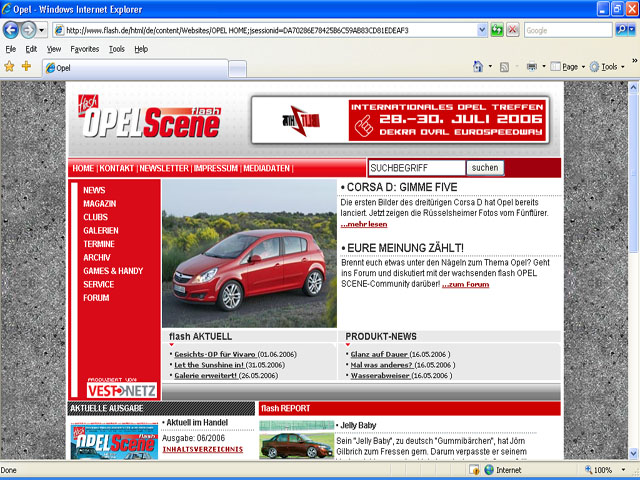Open Favorites Center star icon

pos(9,67)
